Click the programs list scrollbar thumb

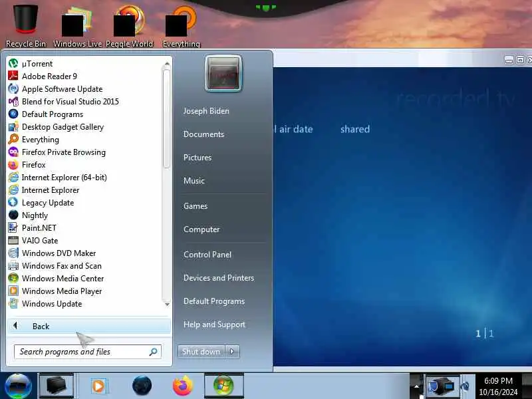click(x=166, y=118)
